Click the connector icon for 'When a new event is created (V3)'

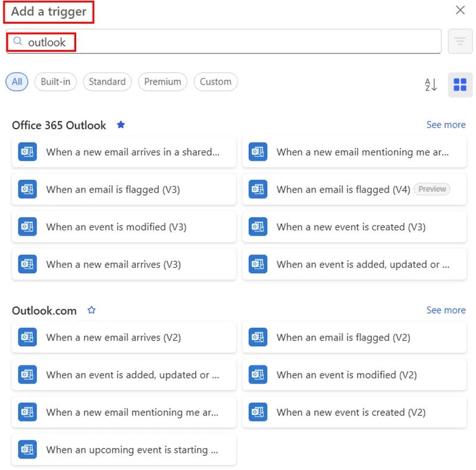click(x=258, y=227)
